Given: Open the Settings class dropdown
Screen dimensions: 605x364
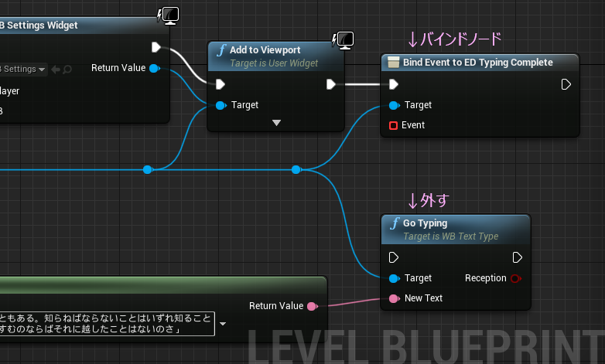Looking at the screenshot, I should coord(23,70).
